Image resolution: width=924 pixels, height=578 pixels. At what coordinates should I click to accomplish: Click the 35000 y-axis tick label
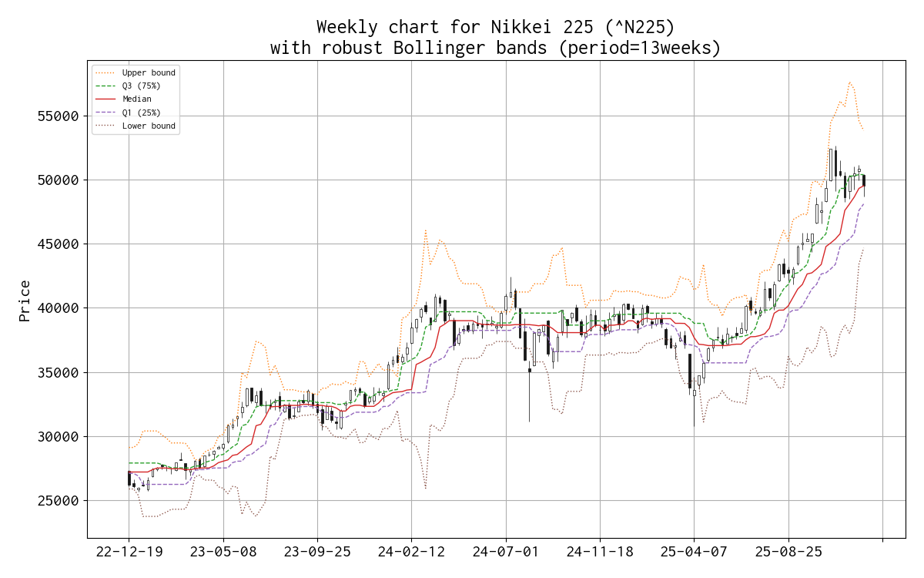[x=59, y=372]
